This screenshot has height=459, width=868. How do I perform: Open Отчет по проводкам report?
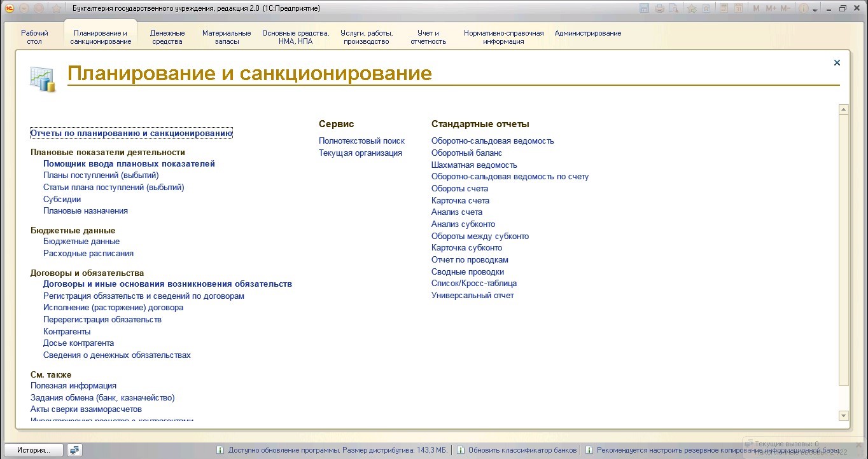click(470, 259)
